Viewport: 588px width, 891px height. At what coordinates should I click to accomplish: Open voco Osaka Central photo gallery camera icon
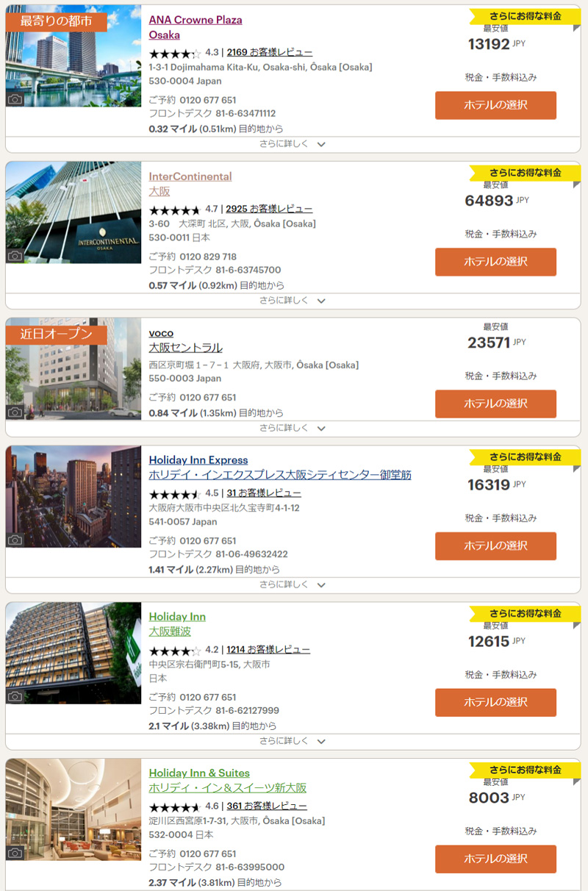tap(15, 412)
